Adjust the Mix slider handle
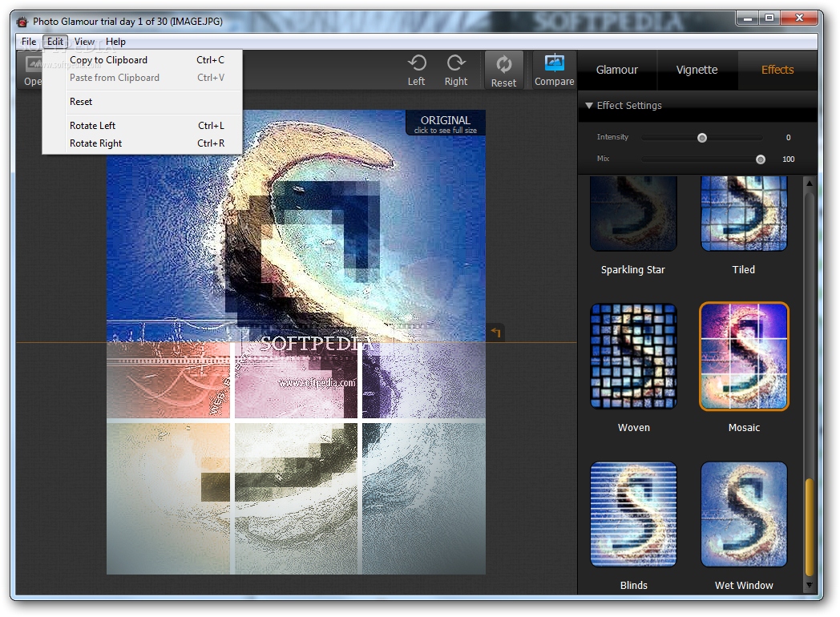The height and width of the screenshot is (617, 840). 760,159
